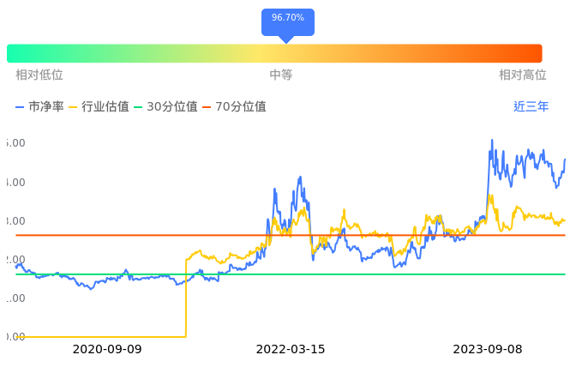Click the 3.00 y-axis label
This screenshot has height=379, width=588.
coord(14,221)
